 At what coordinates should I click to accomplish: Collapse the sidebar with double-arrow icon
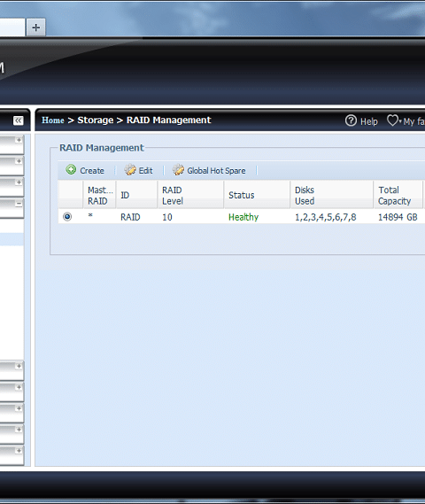pyautogui.click(x=19, y=120)
